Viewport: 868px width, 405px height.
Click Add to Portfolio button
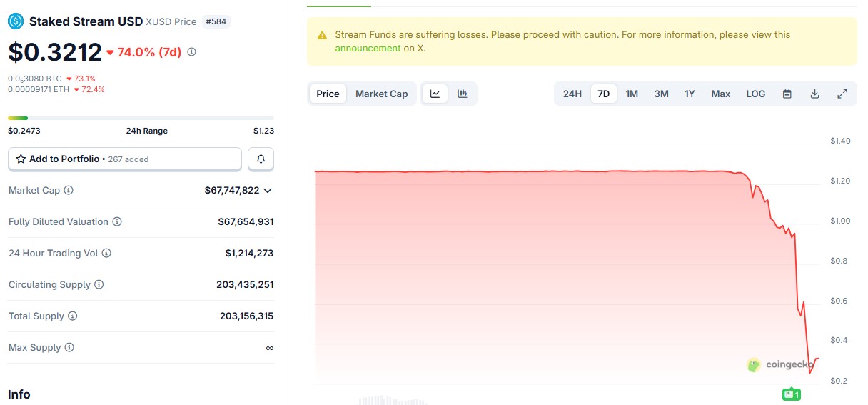click(124, 159)
